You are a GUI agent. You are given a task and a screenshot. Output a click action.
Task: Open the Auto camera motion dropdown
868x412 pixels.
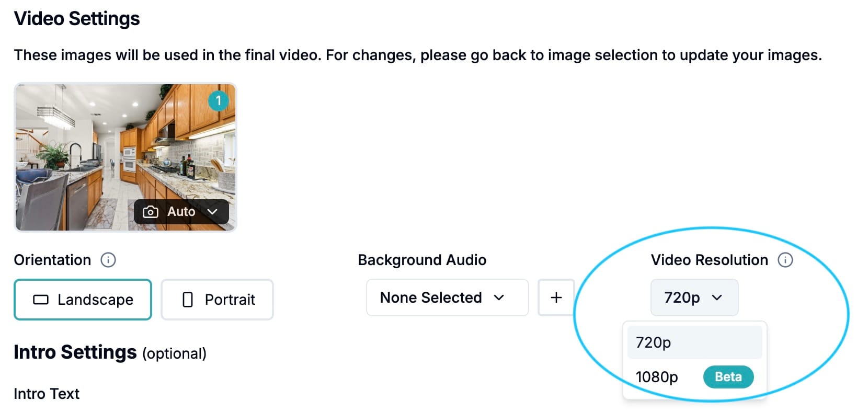(181, 212)
